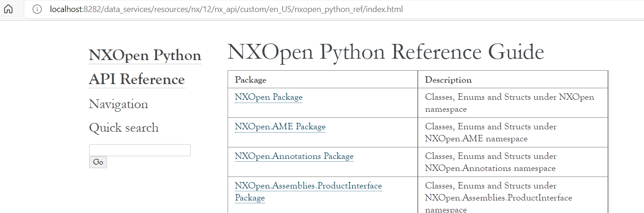
Task: Open the NXOpen Python API Reference sidebar link
Action: click(x=145, y=67)
